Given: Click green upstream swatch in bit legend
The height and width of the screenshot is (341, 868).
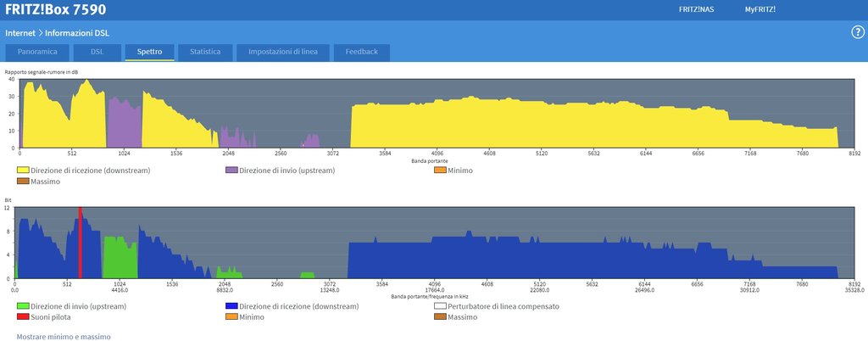Looking at the screenshot, I should (23, 306).
